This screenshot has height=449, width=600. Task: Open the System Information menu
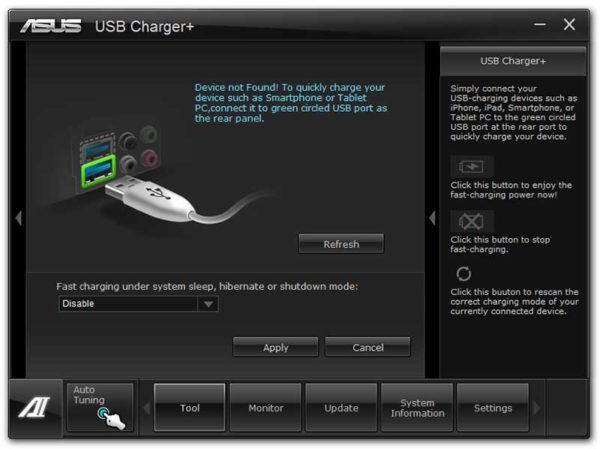417,408
